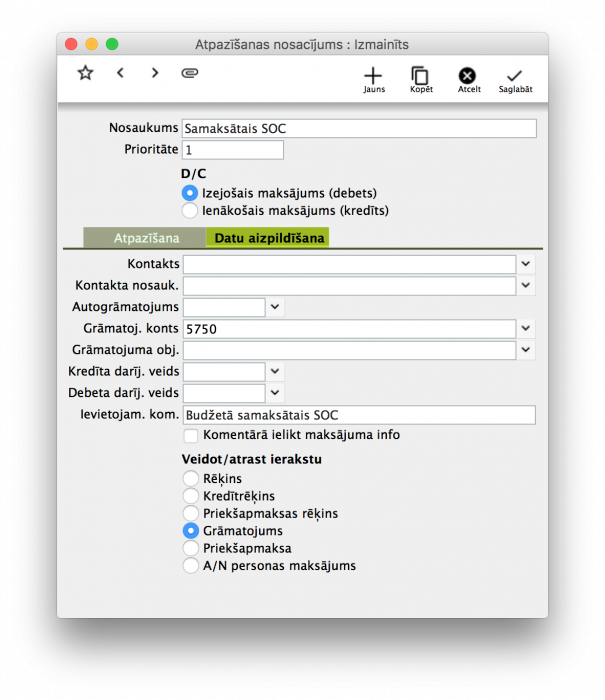
Task: Open attachments paperclip icon
Action: coord(190,73)
